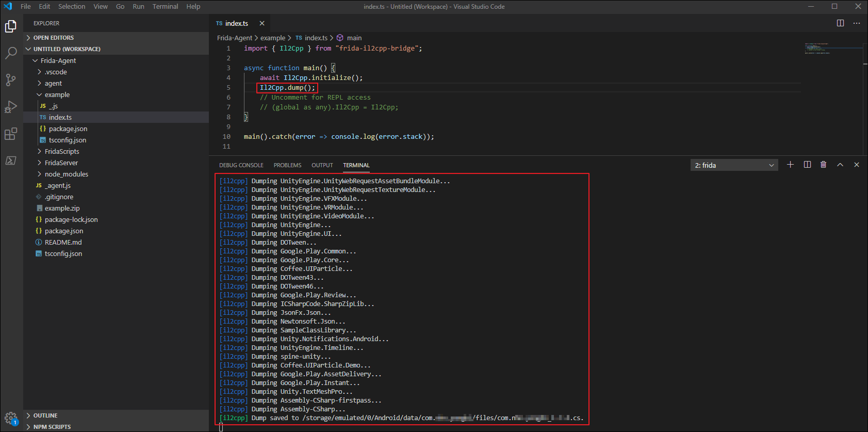The height and width of the screenshot is (432, 868).
Task: Click the terminal input cursor line
Action: point(221,427)
